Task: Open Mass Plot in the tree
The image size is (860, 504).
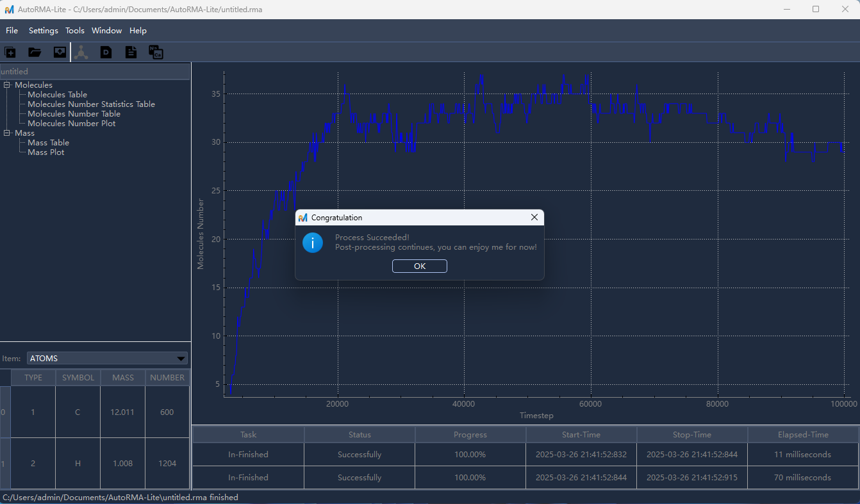Action: (45, 152)
